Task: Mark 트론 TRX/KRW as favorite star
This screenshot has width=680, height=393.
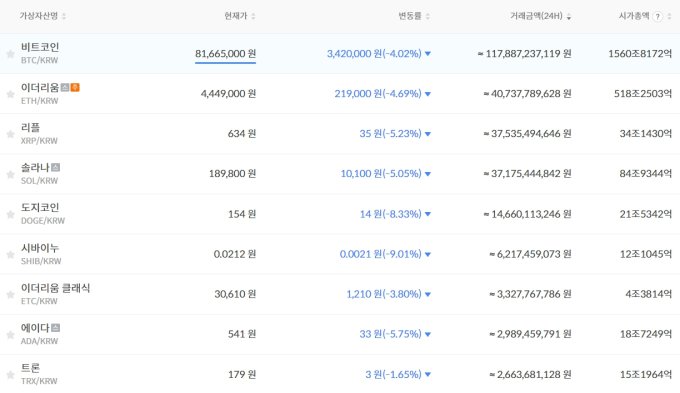Action: pyautogui.click(x=10, y=375)
